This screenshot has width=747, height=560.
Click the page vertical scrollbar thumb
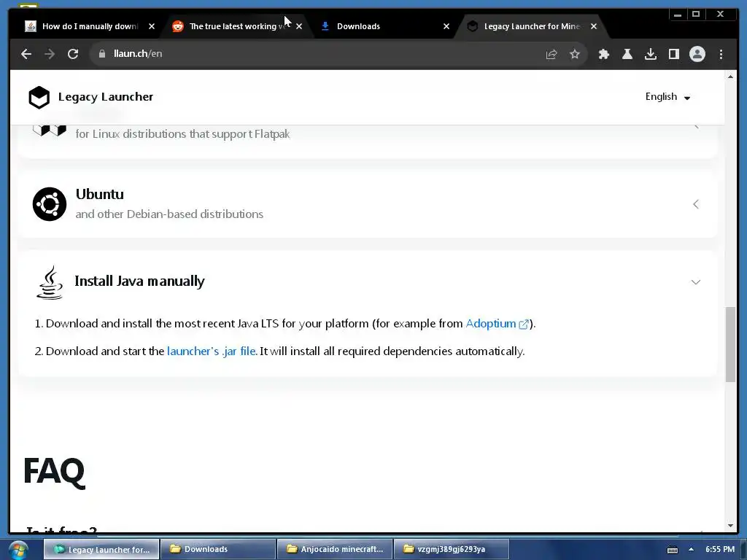(730, 344)
